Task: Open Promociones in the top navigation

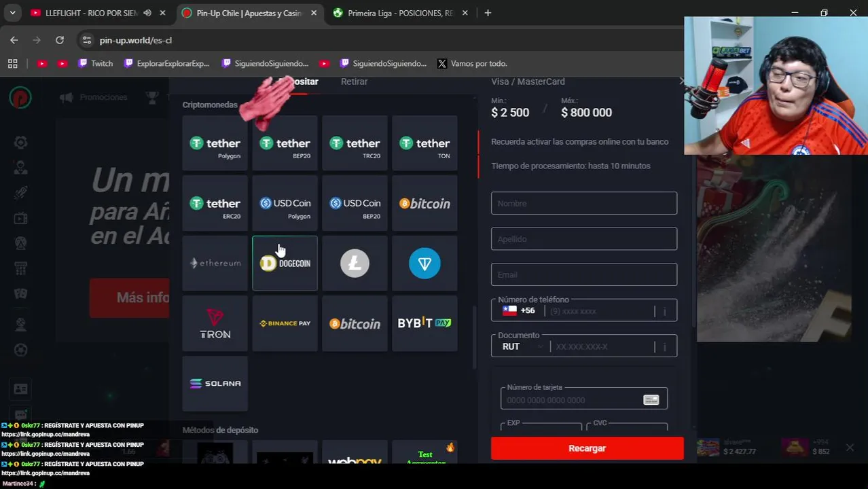Action: click(94, 97)
